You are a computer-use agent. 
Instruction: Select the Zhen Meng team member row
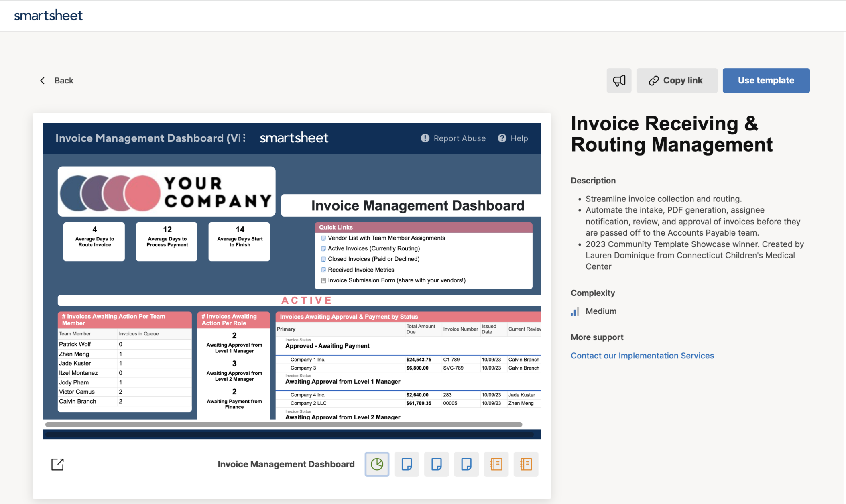coord(125,354)
